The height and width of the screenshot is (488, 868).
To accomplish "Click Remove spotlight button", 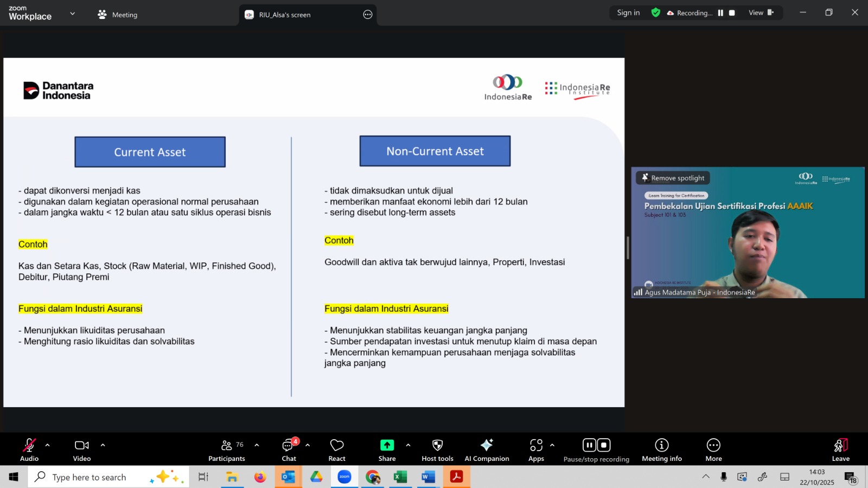I will coord(673,178).
